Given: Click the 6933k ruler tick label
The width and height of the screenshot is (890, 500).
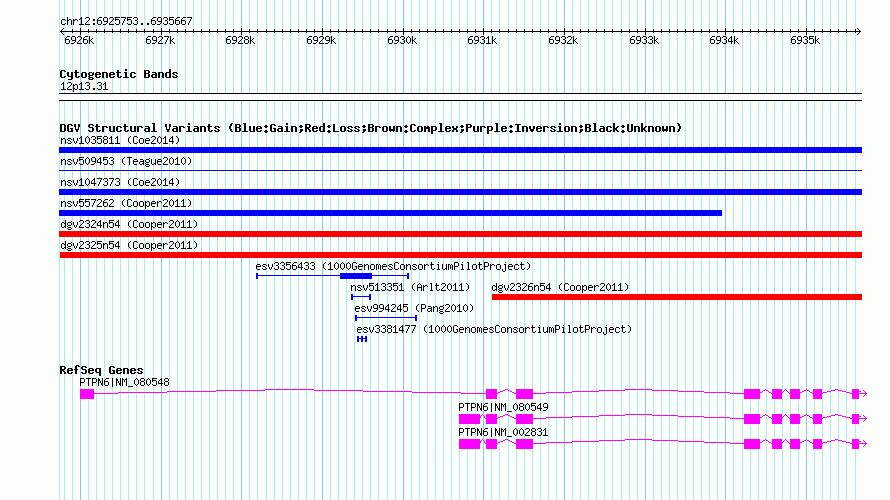Looking at the screenshot, I should click(x=644, y=40).
